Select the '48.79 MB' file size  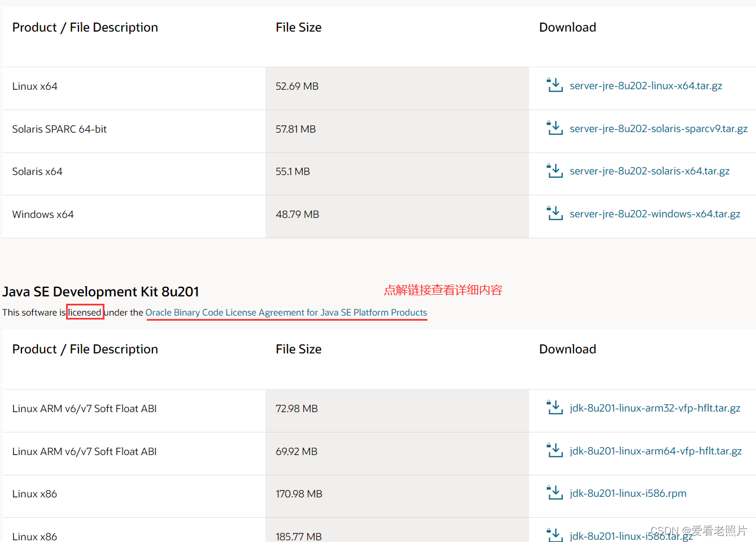click(298, 215)
